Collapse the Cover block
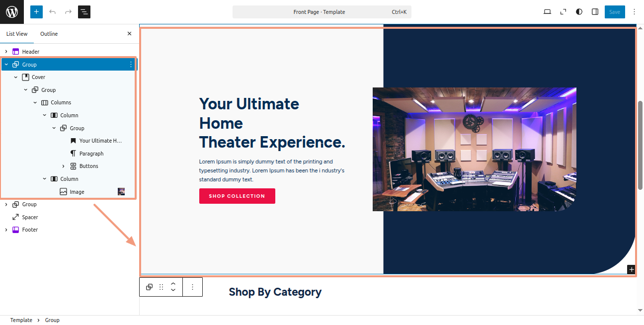This screenshot has height=325, width=644. click(x=16, y=77)
